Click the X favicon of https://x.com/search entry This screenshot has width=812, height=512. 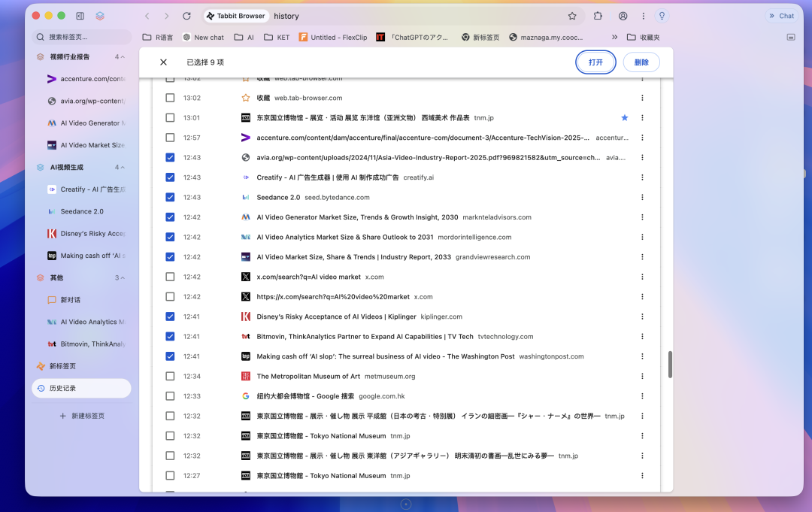tap(246, 297)
